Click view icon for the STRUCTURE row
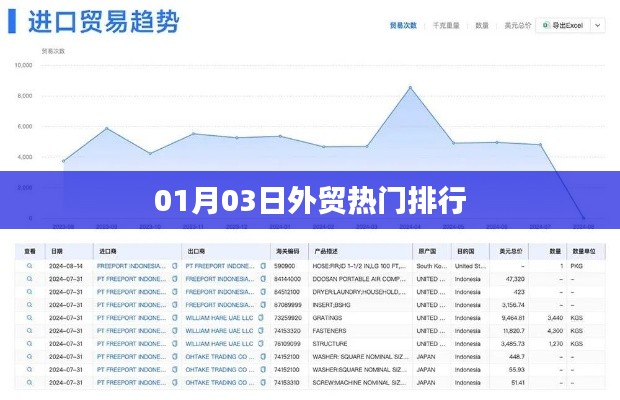The image size is (620, 400). (30, 343)
